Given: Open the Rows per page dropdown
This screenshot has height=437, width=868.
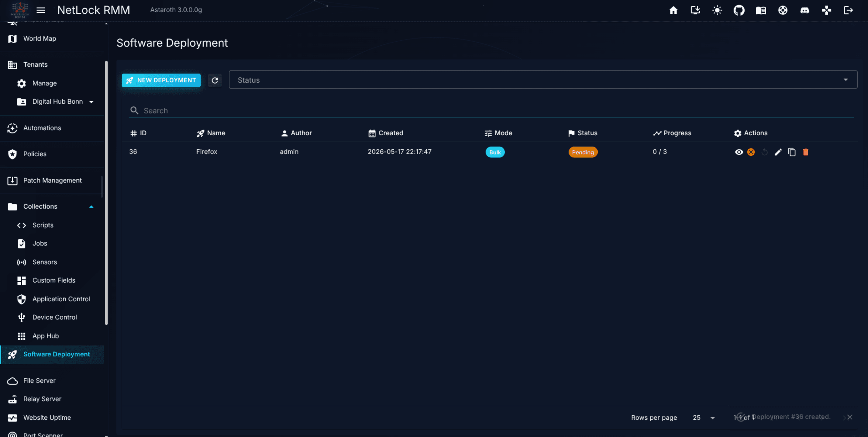Looking at the screenshot, I should pos(704,418).
